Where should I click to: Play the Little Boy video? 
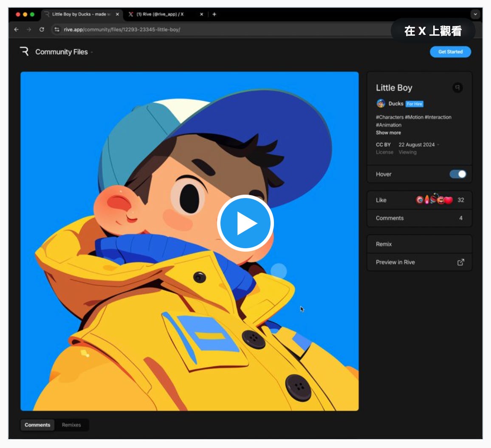pyautogui.click(x=245, y=223)
